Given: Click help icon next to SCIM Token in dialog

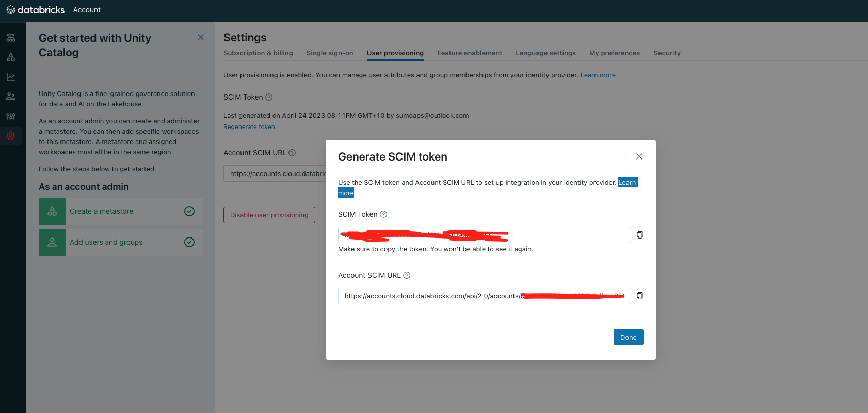Looking at the screenshot, I should coord(383,214).
